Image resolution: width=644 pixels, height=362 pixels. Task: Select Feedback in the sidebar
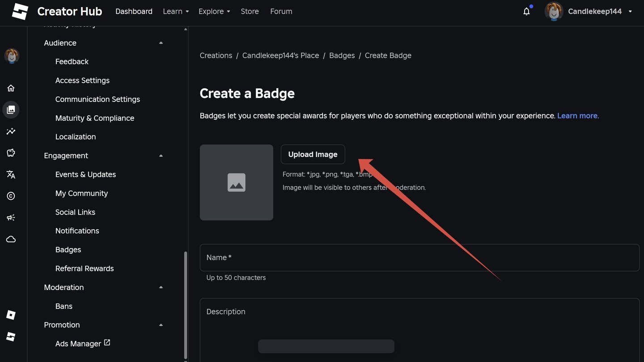tap(72, 62)
